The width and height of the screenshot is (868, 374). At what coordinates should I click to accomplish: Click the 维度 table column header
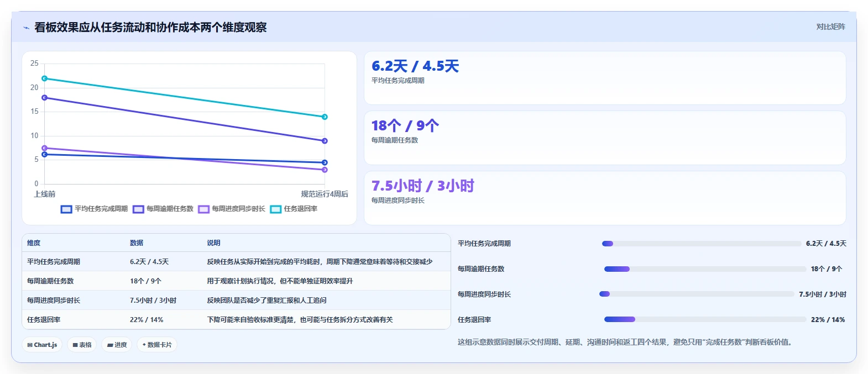pos(34,243)
